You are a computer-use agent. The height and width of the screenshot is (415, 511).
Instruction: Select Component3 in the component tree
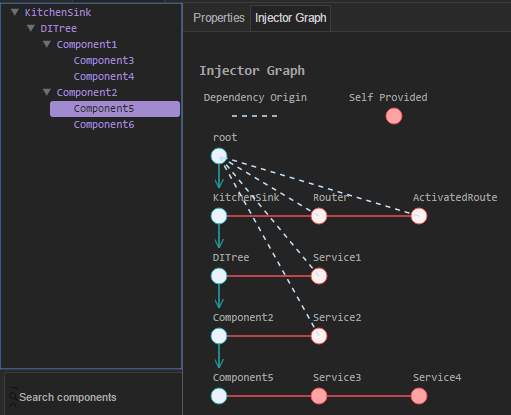(x=104, y=60)
